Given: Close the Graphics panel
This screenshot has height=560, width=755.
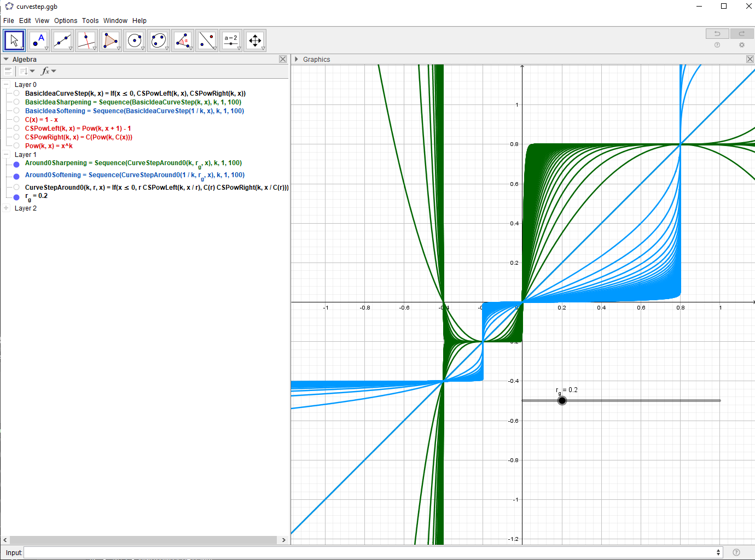Looking at the screenshot, I should 750,59.
